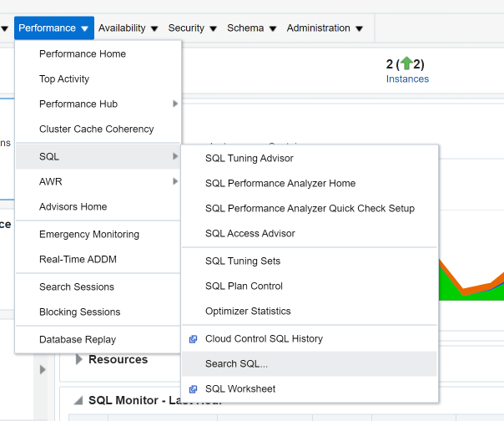Expand the Resources section triangle
504x421 pixels.
tap(79, 360)
